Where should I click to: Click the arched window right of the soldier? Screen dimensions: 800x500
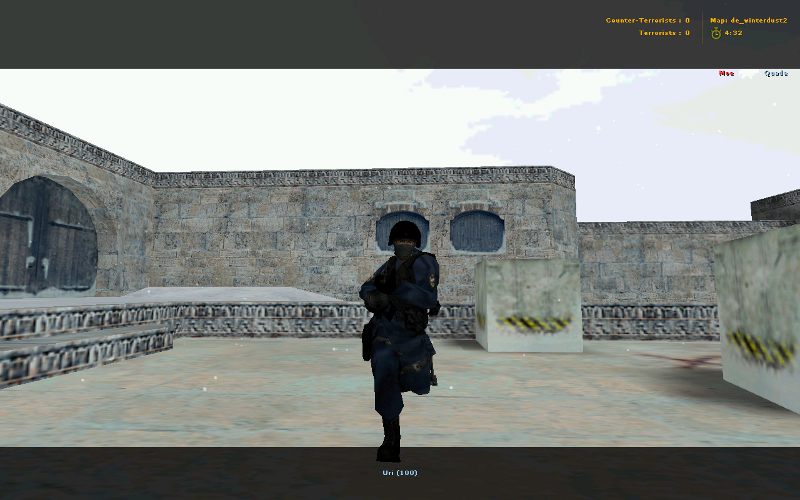pos(476,231)
